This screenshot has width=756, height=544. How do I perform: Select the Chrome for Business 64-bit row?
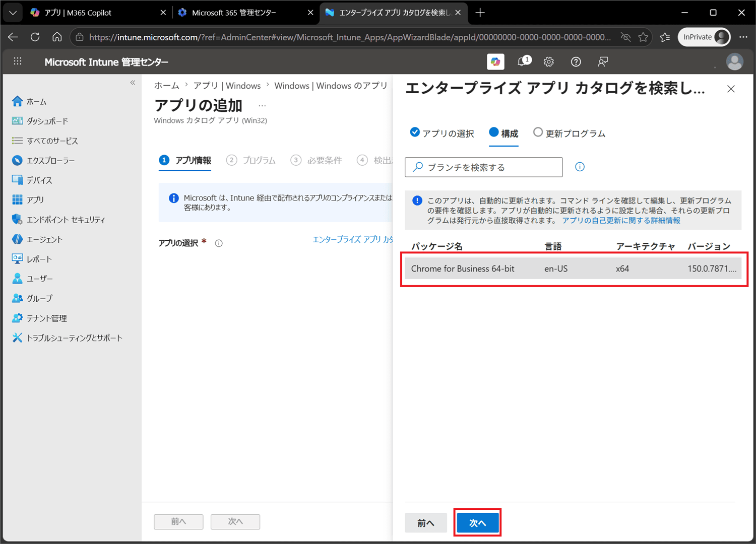[x=573, y=268]
